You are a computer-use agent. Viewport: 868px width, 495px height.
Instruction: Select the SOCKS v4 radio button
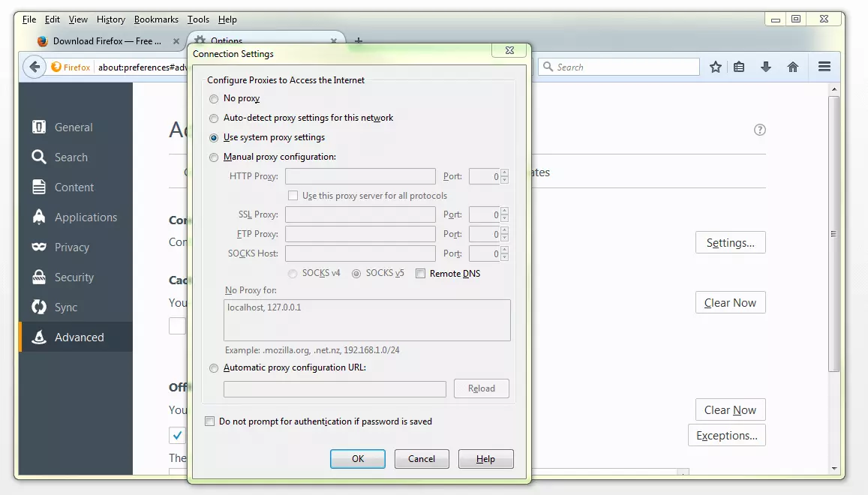(x=293, y=274)
